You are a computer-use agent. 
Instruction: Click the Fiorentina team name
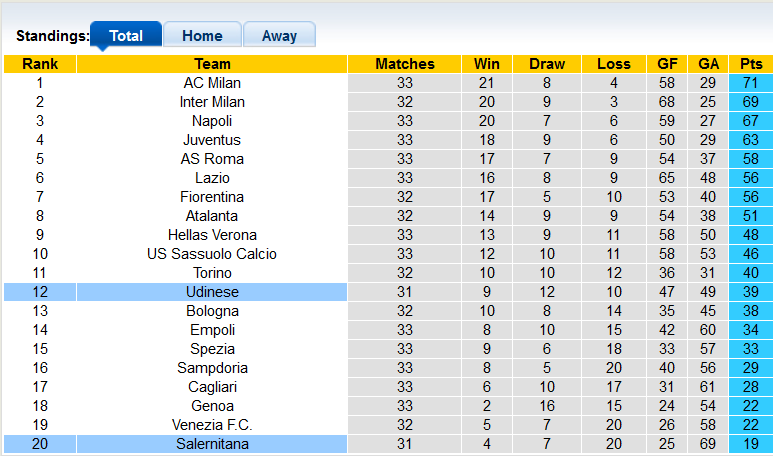click(x=212, y=197)
